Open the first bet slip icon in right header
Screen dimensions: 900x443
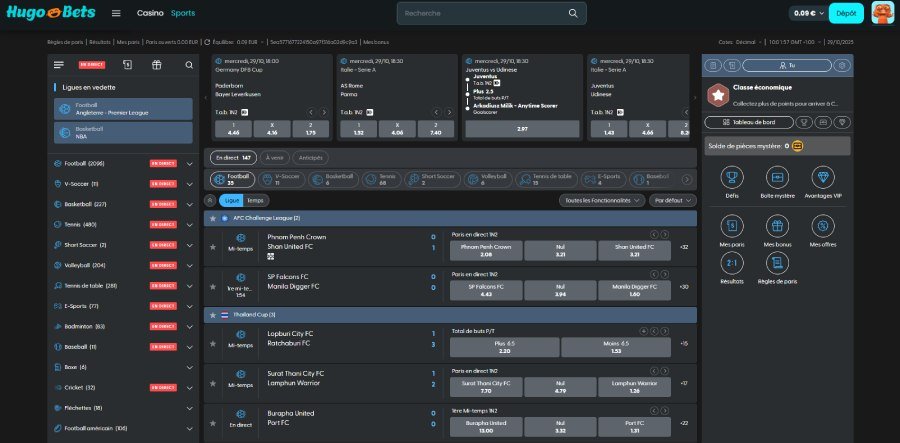coord(713,65)
